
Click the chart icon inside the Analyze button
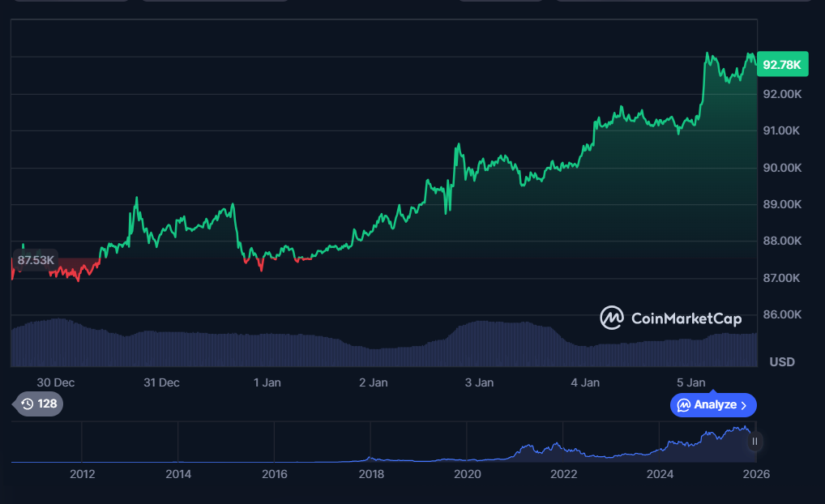(x=683, y=404)
